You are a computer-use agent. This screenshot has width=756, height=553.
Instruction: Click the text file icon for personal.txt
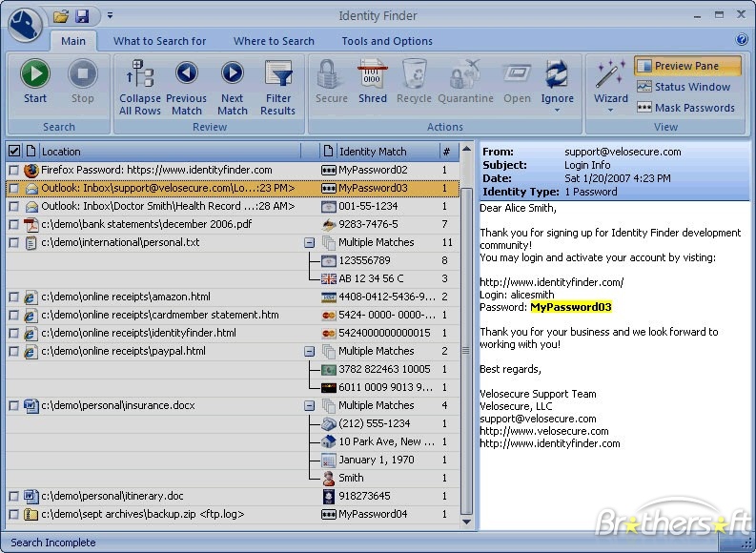(x=31, y=242)
